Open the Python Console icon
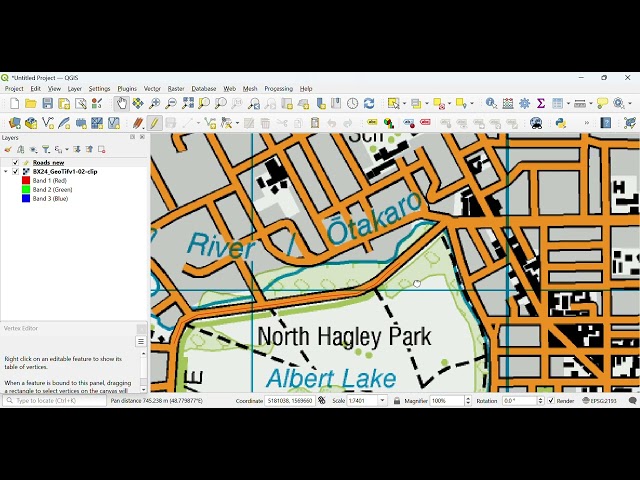The width and height of the screenshot is (640, 480). click(561, 123)
